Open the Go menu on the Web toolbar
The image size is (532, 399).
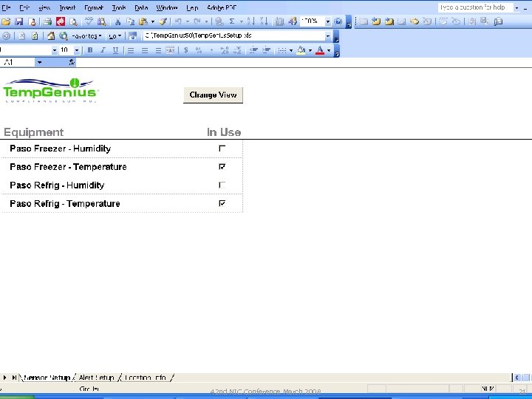[x=115, y=36]
